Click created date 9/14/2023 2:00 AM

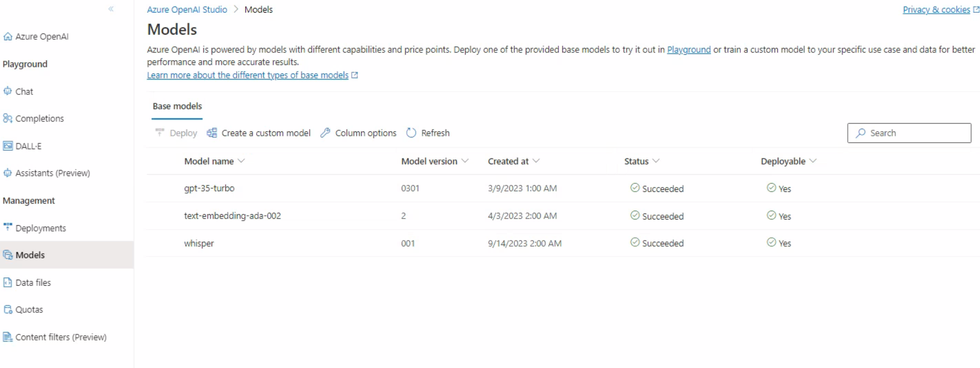[x=525, y=243]
